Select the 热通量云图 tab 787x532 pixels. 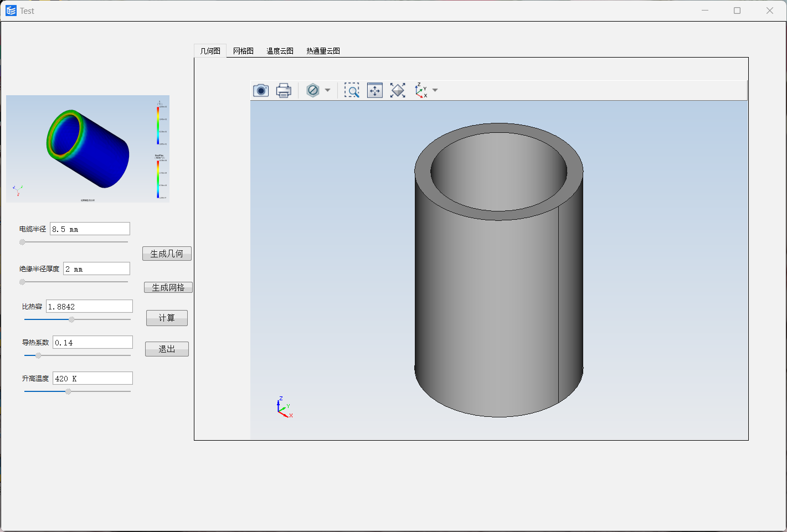(x=323, y=51)
